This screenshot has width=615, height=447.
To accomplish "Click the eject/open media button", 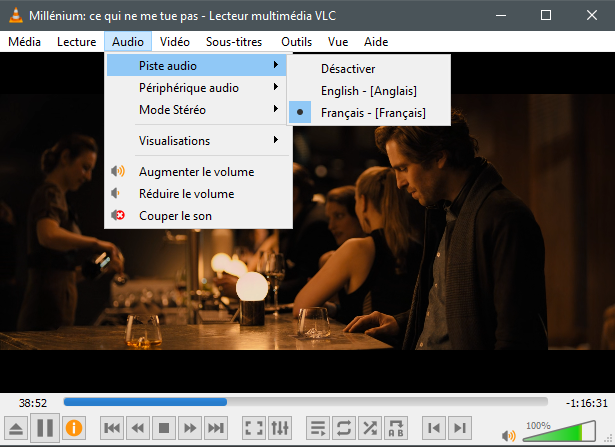I will (x=16, y=428).
